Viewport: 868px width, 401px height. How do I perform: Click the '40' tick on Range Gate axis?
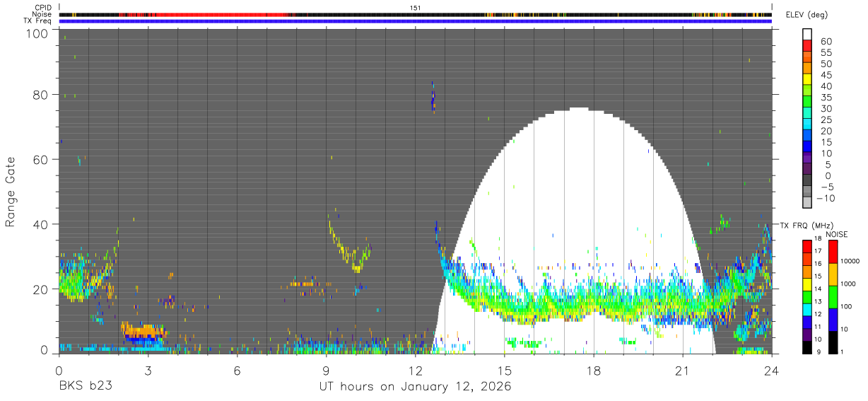click(41, 224)
